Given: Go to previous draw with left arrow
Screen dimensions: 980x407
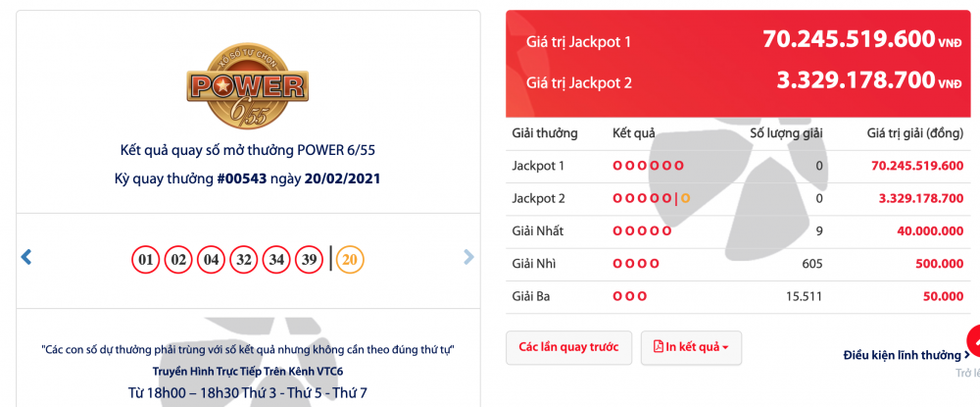Looking at the screenshot, I should (26, 257).
